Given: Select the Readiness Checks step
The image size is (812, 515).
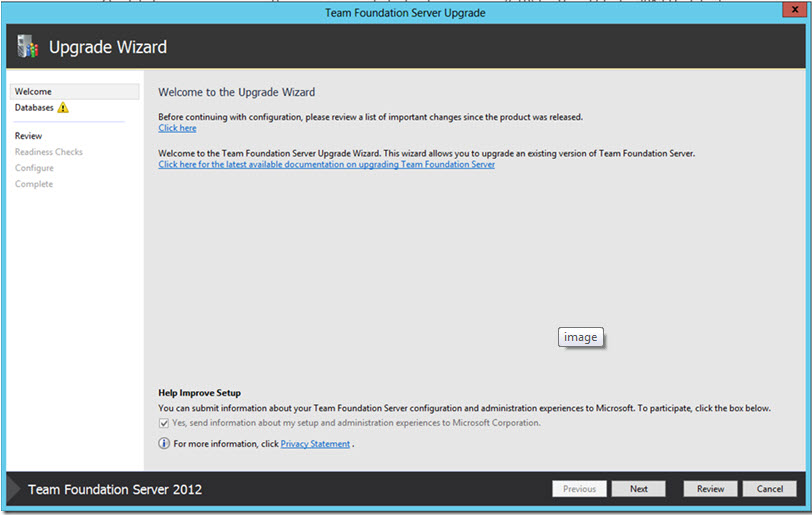Looking at the screenshot, I should [49, 152].
